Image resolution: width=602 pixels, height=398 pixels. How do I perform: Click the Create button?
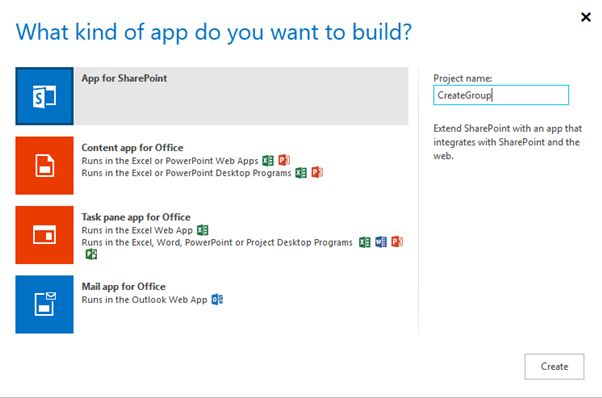coord(554,367)
